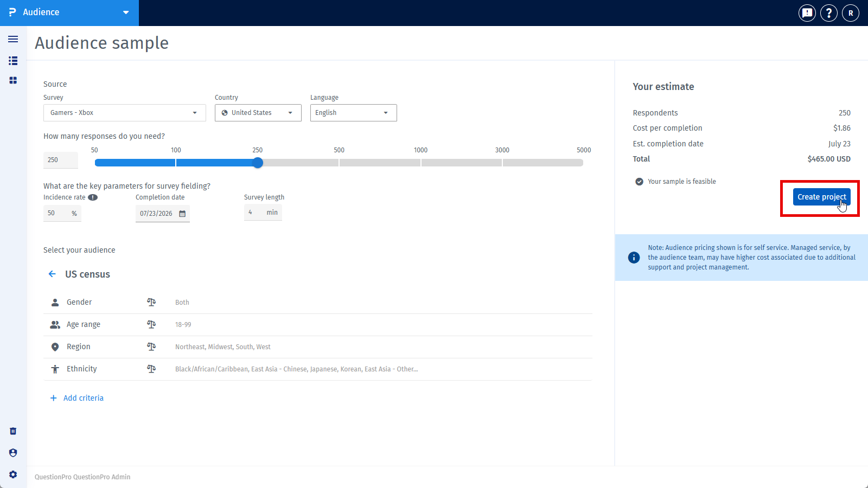
Task: Click the Incidence rate percent field
Action: point(62,213)
